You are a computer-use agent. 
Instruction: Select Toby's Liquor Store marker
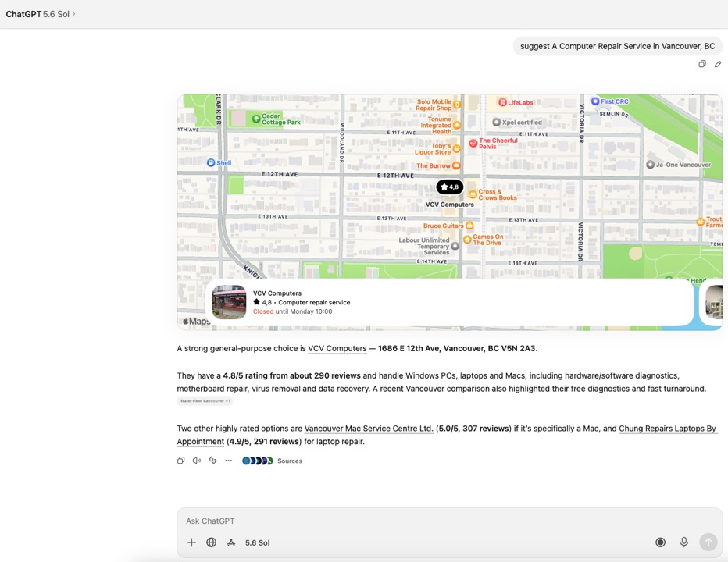456,148
